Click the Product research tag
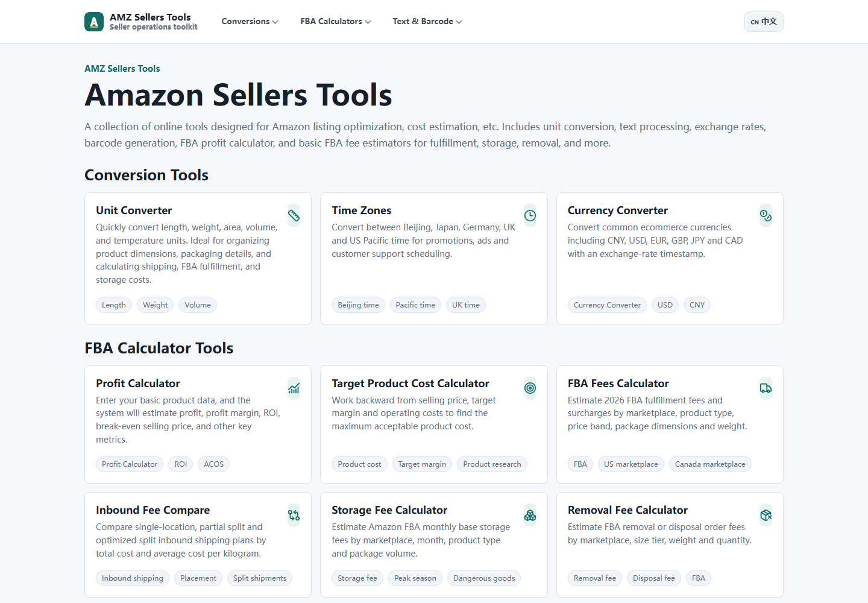This screenshot has height=603, width=868. (492, 464)
